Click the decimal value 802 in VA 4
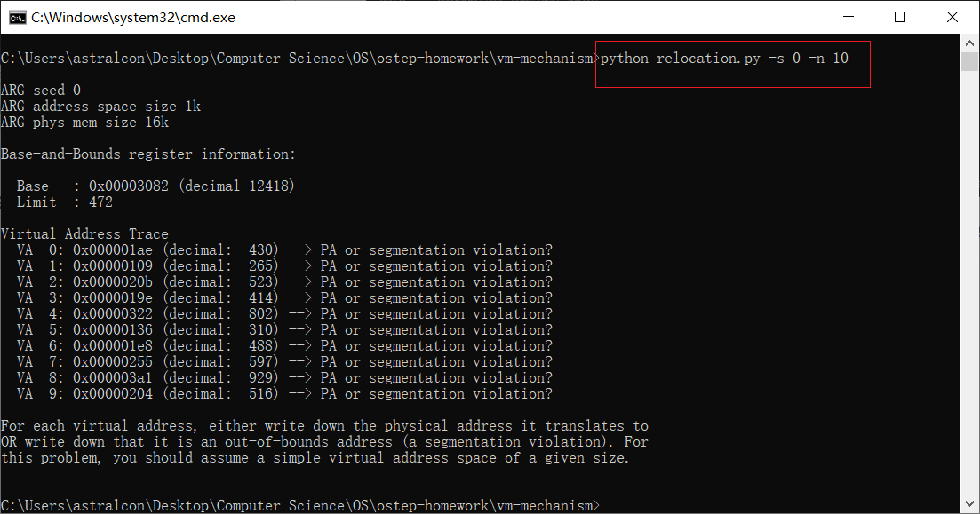The height and width of the screenshot is (514, 980). pos(260,314)
